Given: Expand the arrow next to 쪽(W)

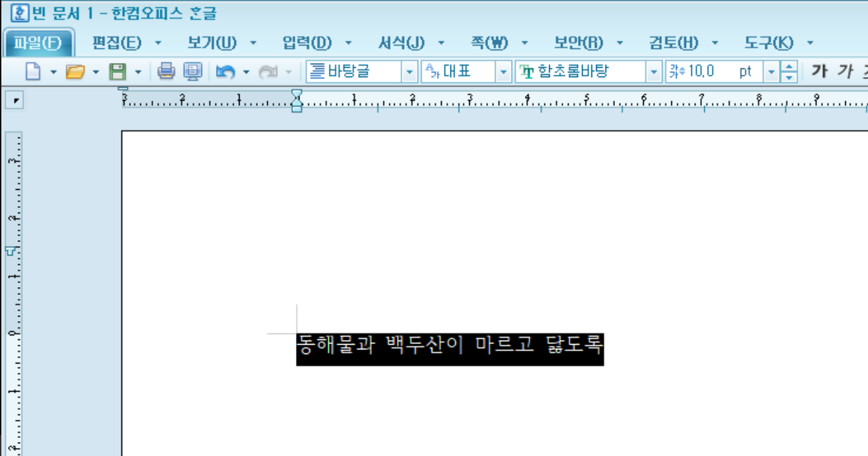Looking at the screenshot, I should click(524, 44).
